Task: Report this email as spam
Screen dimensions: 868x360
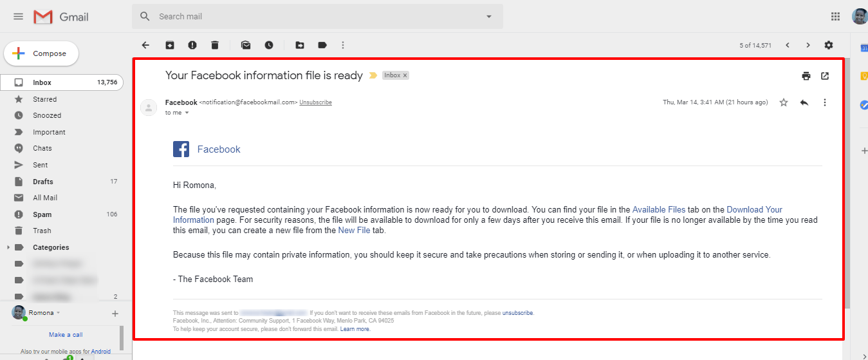Action: (192, 45)
